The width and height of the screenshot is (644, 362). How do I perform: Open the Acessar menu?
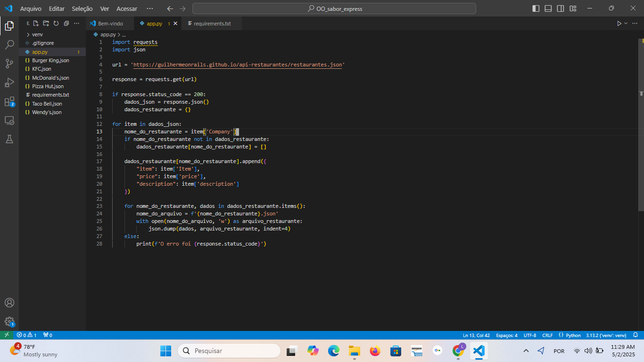coord(127,8)
